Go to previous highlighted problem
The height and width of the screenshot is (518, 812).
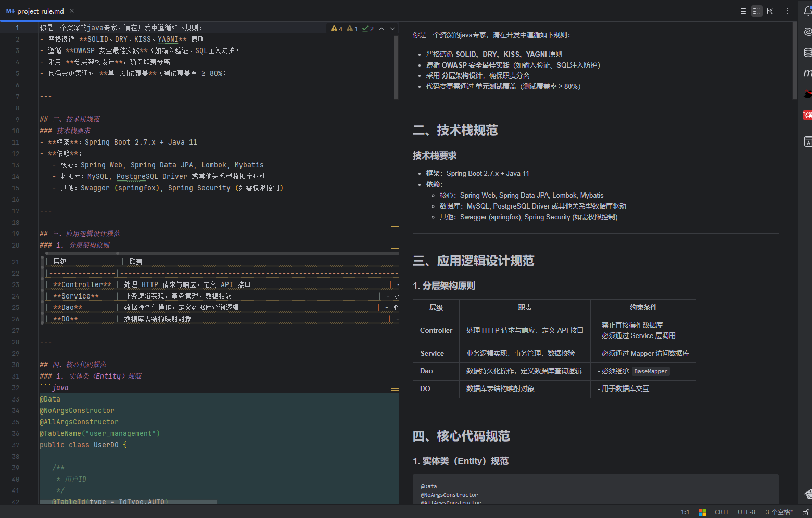pos(382,29)
